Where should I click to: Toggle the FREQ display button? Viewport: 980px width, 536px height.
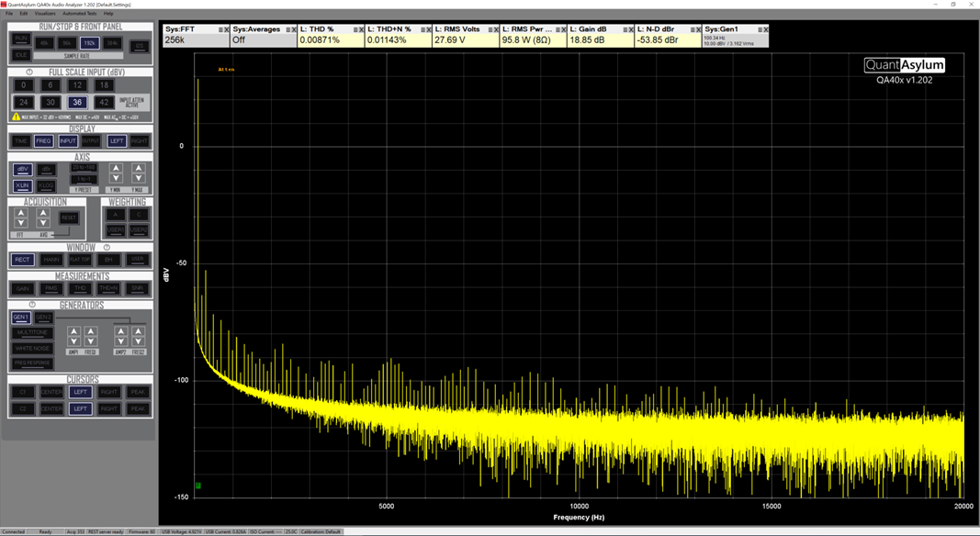point(44,141)
